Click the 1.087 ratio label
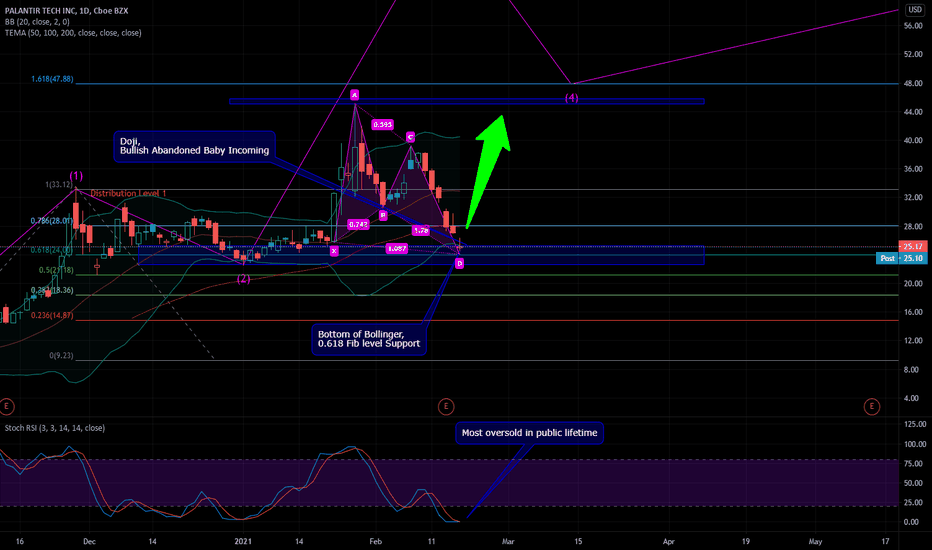The height and width of the screenshot is (550, 932). (396, 249)
